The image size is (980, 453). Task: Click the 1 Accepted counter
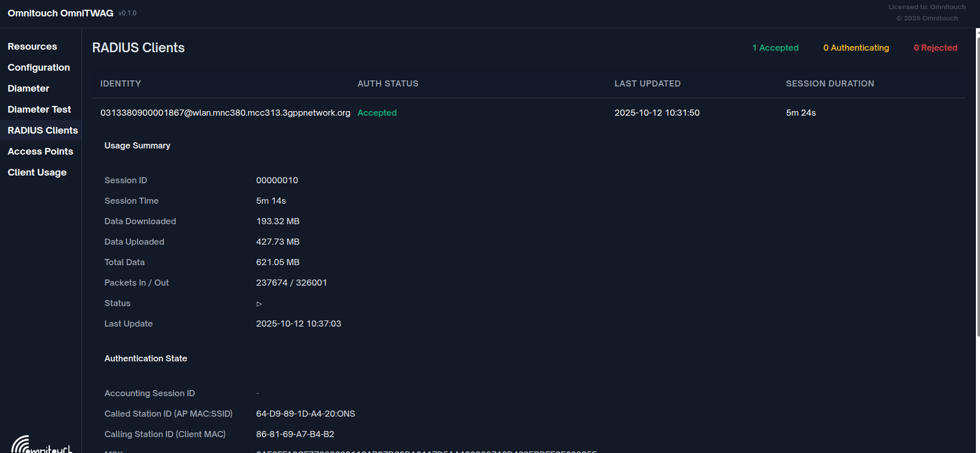(775, 48)
